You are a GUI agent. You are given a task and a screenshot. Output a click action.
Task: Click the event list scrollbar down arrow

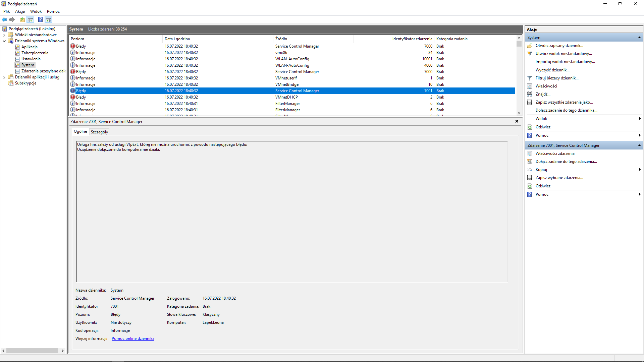[519, 113]
